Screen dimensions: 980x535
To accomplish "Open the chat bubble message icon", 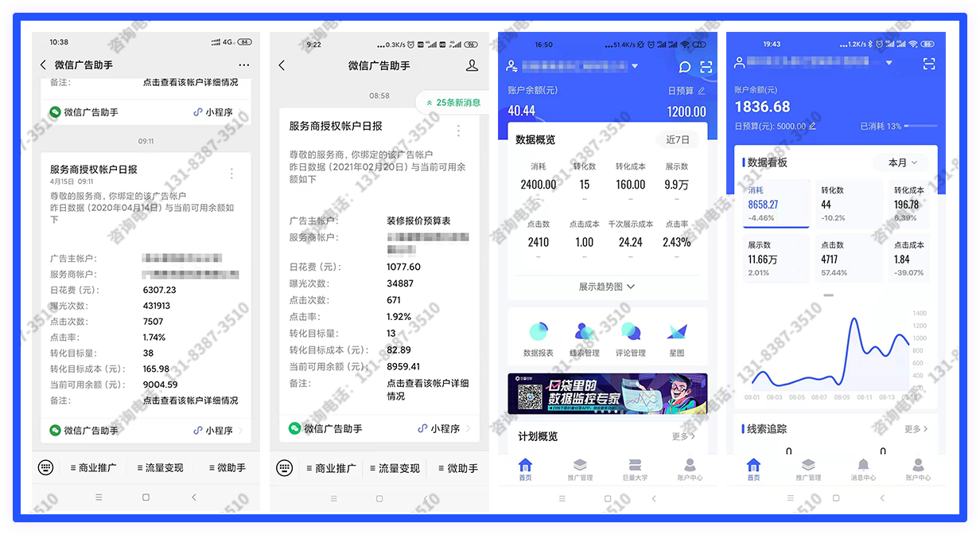I will 684,67.
